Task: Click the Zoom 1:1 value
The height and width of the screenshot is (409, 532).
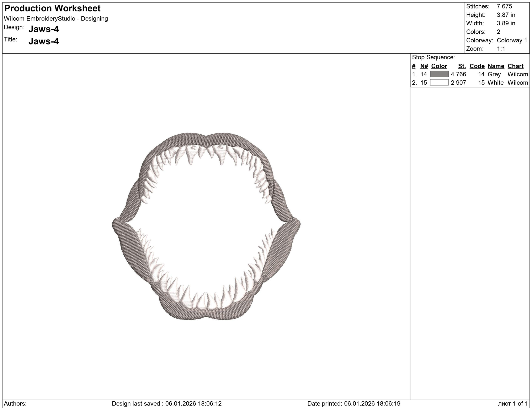Action: tap(501, 49)
